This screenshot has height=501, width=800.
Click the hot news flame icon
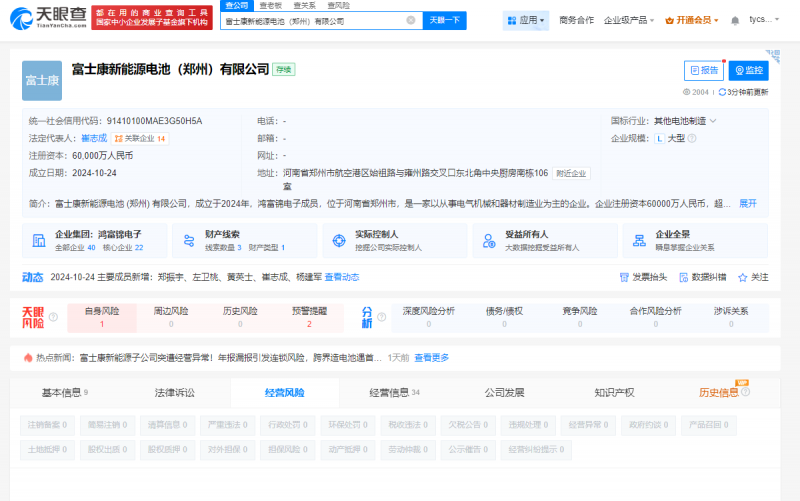28,358
